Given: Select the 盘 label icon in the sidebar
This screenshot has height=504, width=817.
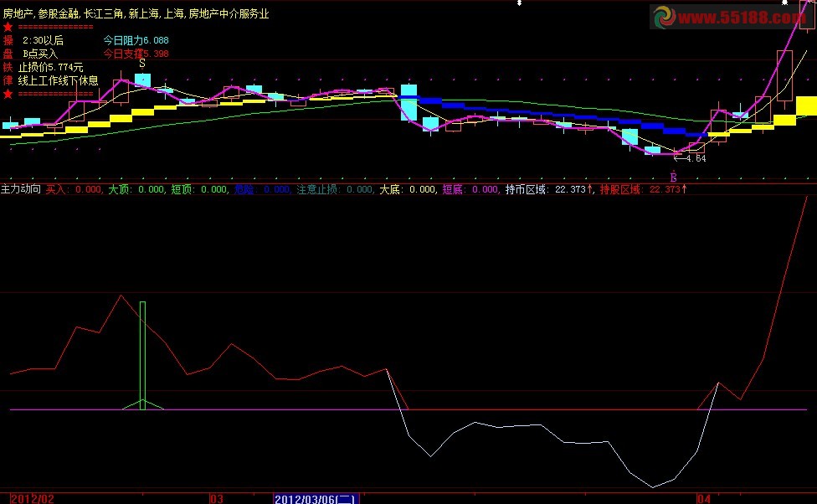Looking at the screenshot, I should pyautogui.click(x=7, y=52).
